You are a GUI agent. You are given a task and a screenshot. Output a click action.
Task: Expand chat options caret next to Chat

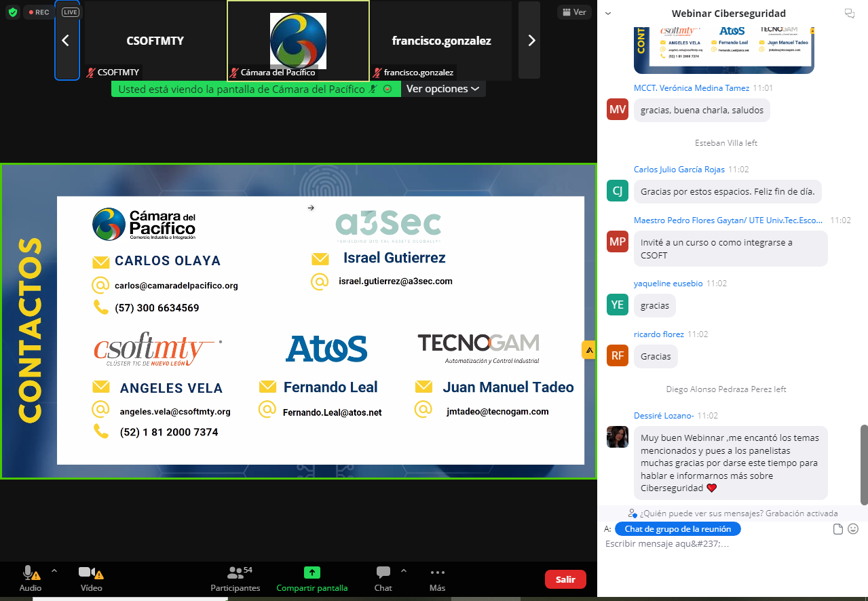pyautogui.click(x=404, y=570)
